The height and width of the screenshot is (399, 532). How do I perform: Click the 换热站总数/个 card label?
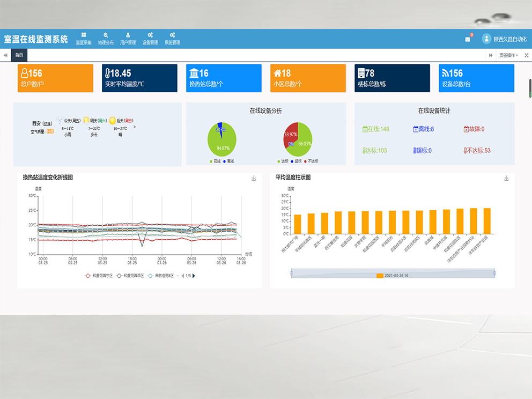tap(206, 84)
